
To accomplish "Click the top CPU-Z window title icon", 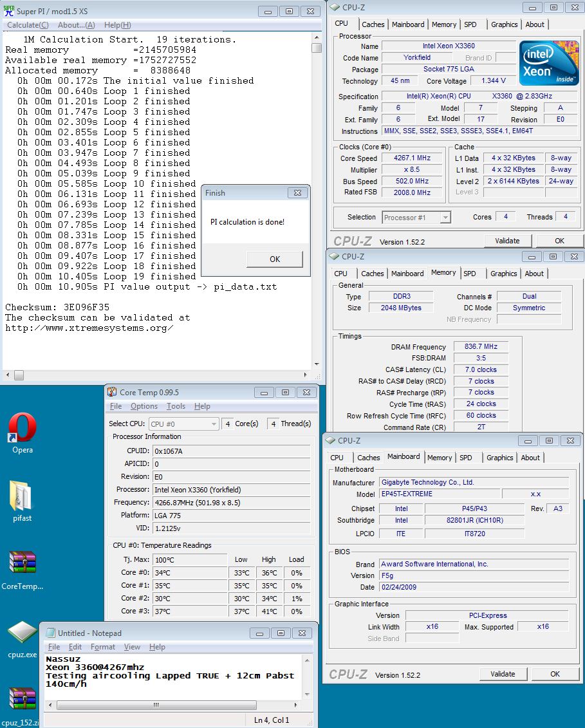I will click(x=335, y=8).
